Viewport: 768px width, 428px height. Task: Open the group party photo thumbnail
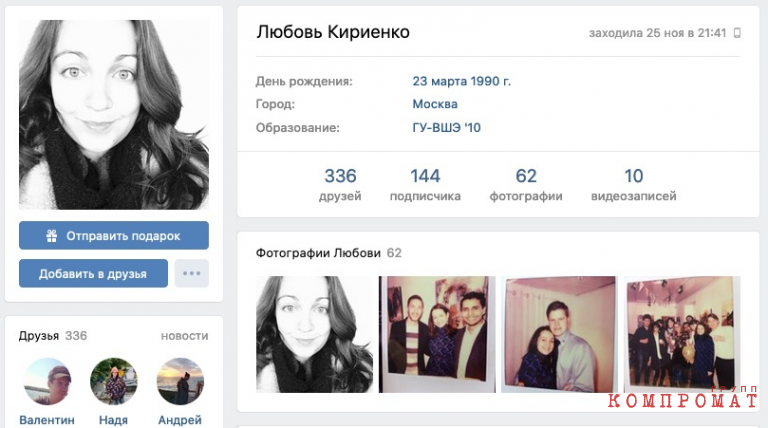pos(683,334)
